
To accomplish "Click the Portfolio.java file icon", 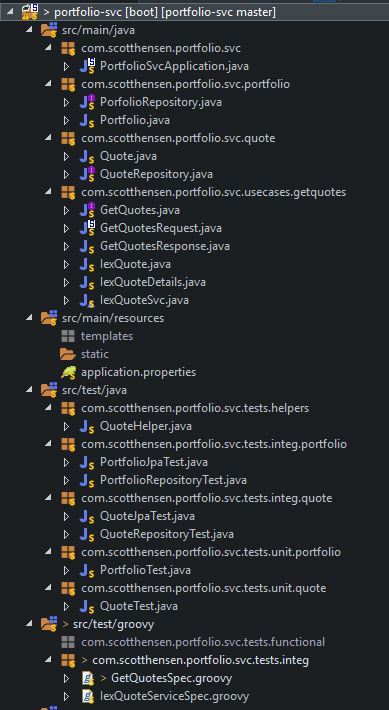I will click(x=87, y=120).
